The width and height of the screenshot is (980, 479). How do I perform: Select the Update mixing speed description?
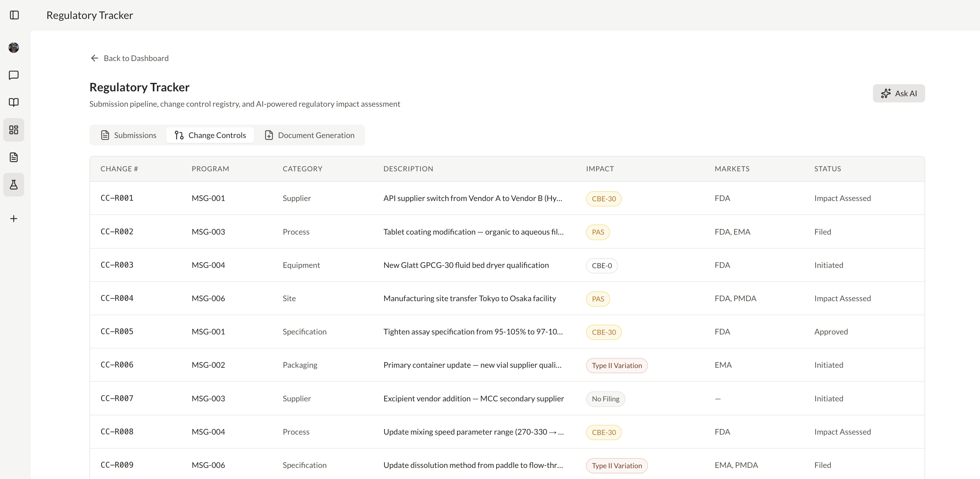473,432
